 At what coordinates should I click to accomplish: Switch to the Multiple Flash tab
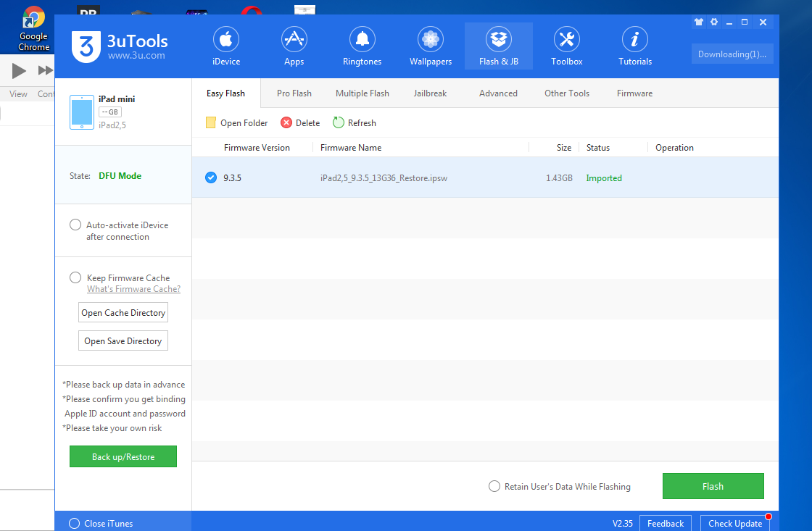(x=362, y=93)
